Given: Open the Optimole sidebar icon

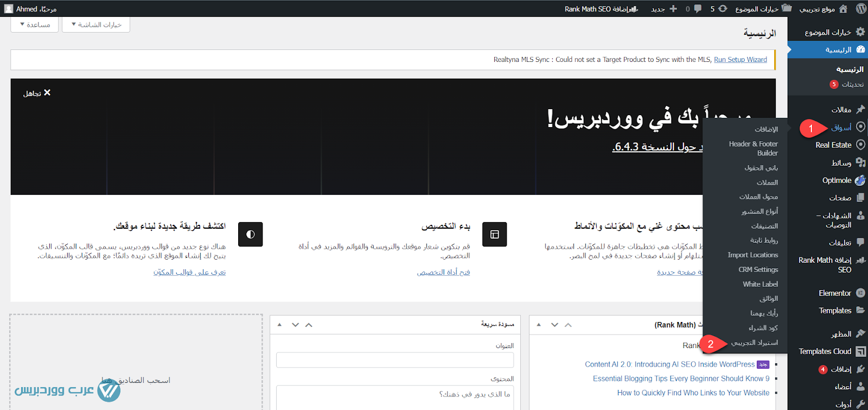Looking at the screenshot, I should click(x=860, y=180).
